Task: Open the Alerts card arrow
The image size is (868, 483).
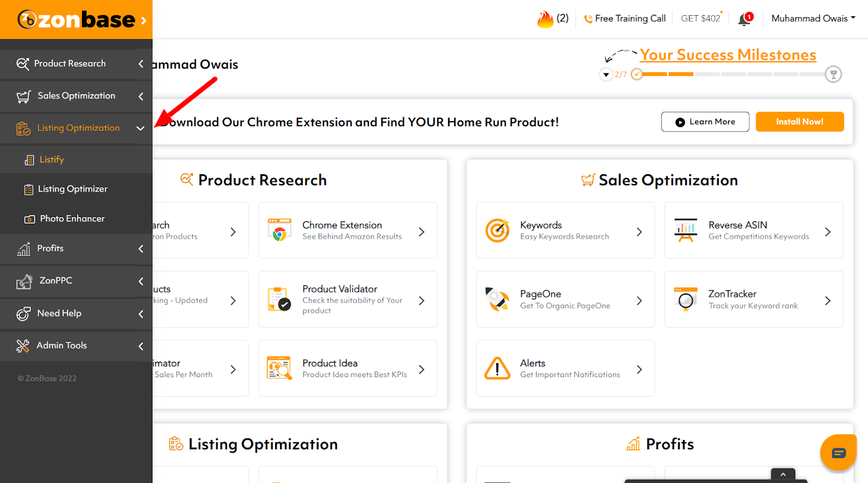Action: 639,370
